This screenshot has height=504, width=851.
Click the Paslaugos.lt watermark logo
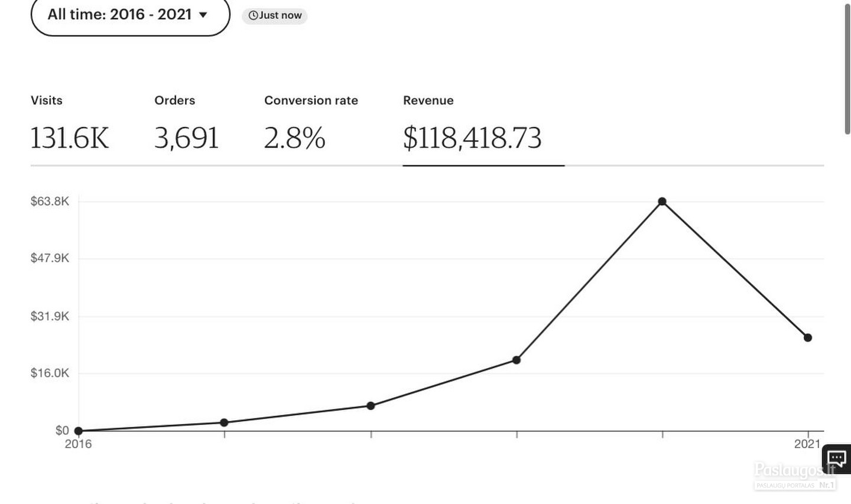click(x=795, y=476)
